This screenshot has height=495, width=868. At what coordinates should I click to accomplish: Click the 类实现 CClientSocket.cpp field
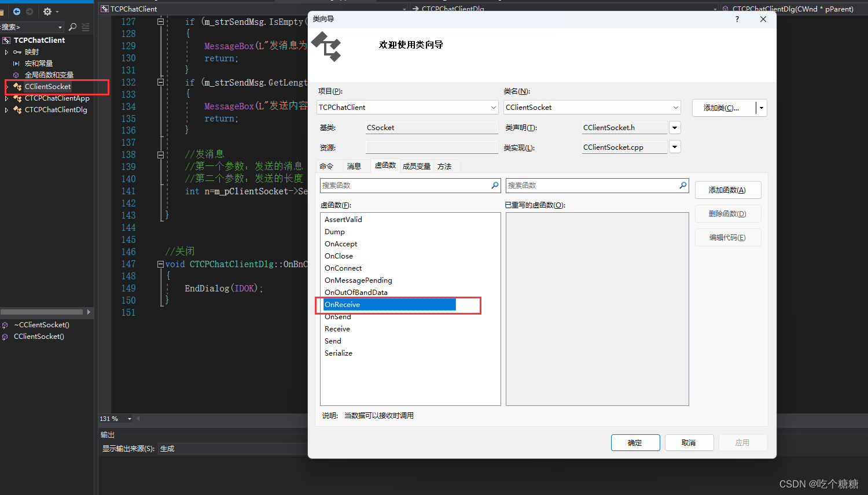pyautogui.click(x=625, y=147)
